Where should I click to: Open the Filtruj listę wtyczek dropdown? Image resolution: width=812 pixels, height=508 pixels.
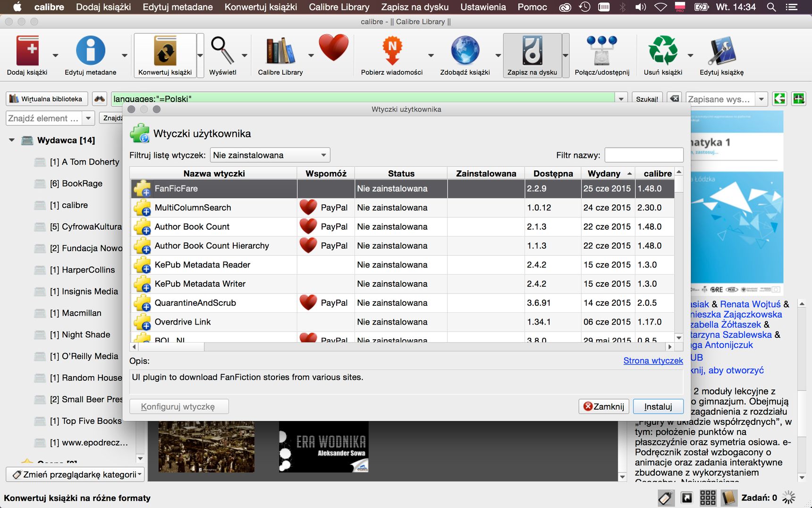tap(270, 155)
